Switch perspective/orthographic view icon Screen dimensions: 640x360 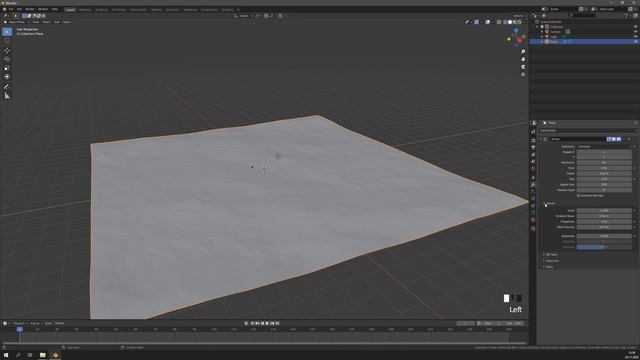pos(523,75)
